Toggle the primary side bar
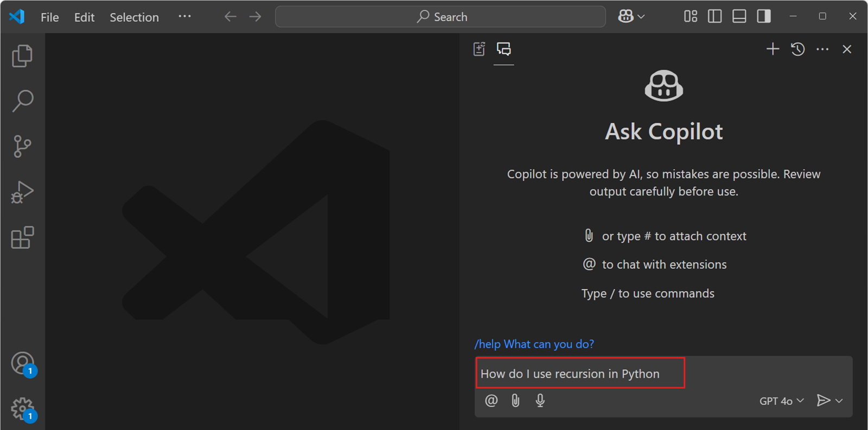868x430 pixels. [715, 16]
